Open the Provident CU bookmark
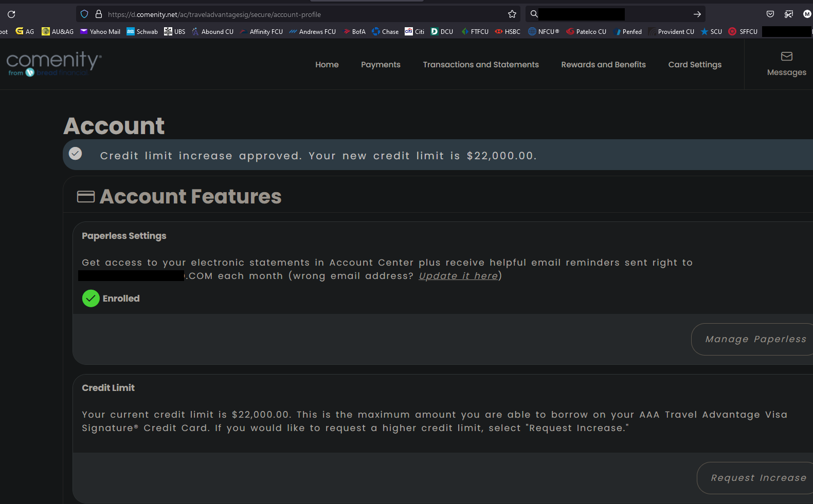Screen dimensions: 813x504 coord(672,31)
